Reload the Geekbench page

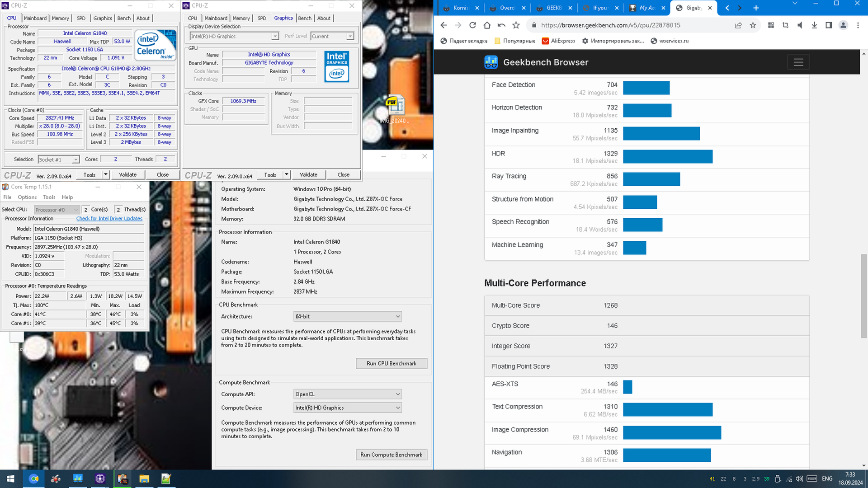[472, 25]
